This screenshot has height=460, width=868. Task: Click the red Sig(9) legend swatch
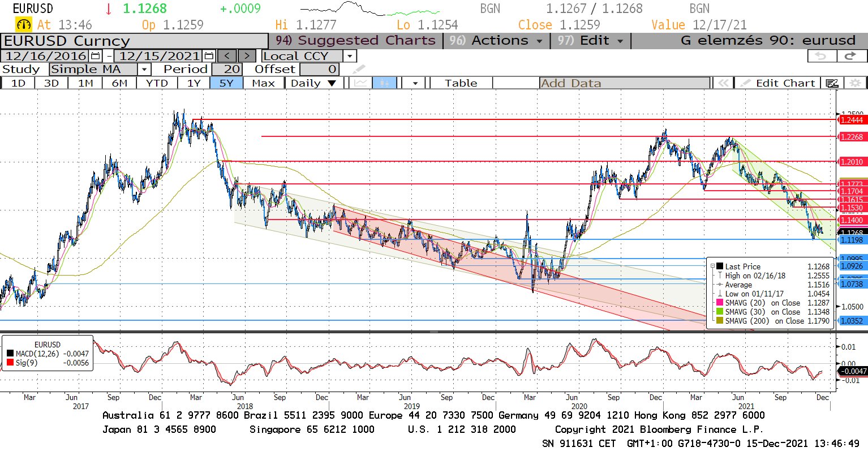pos(10,363)
